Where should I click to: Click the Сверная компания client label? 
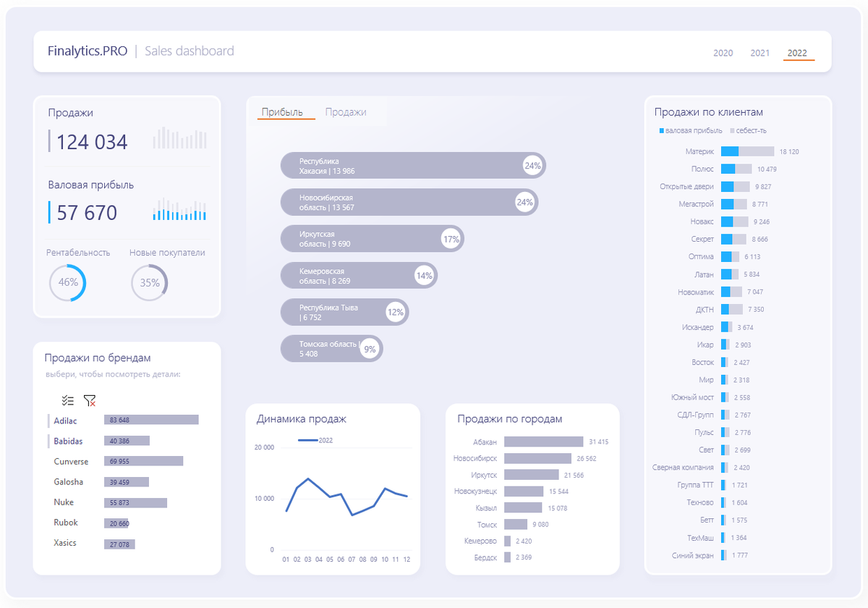tap(683, 468)
